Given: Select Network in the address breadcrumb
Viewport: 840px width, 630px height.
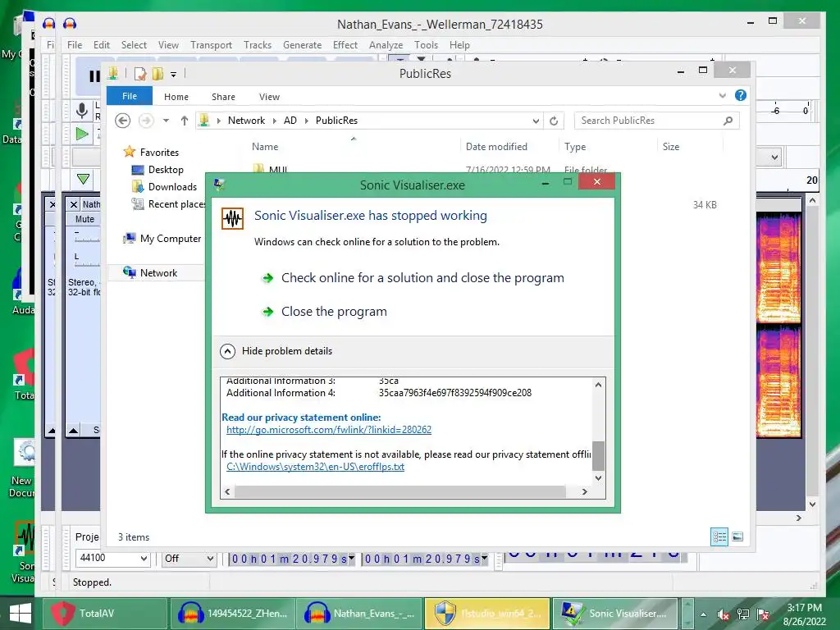Looking at the screenshot, I should pos(246,121).
